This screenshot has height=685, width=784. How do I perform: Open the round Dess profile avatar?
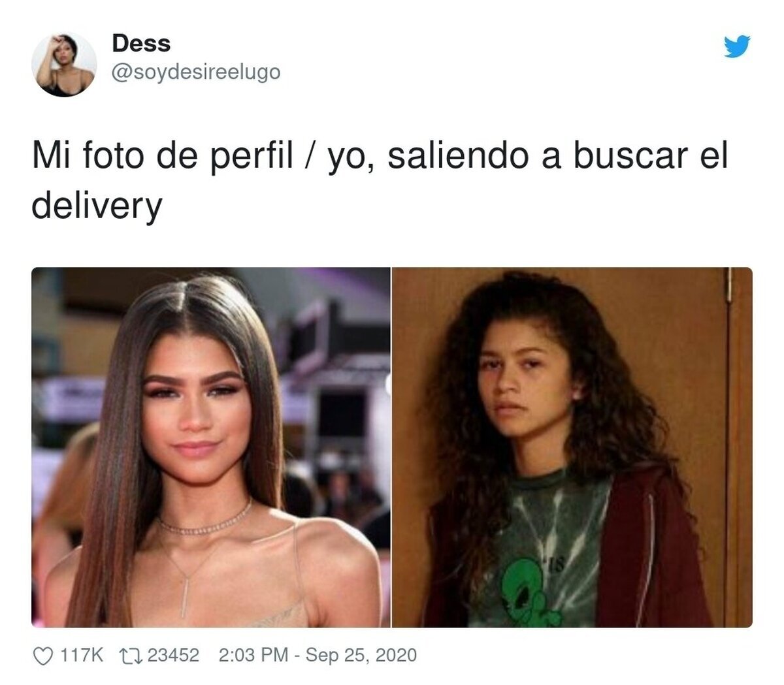click(64, 64)
